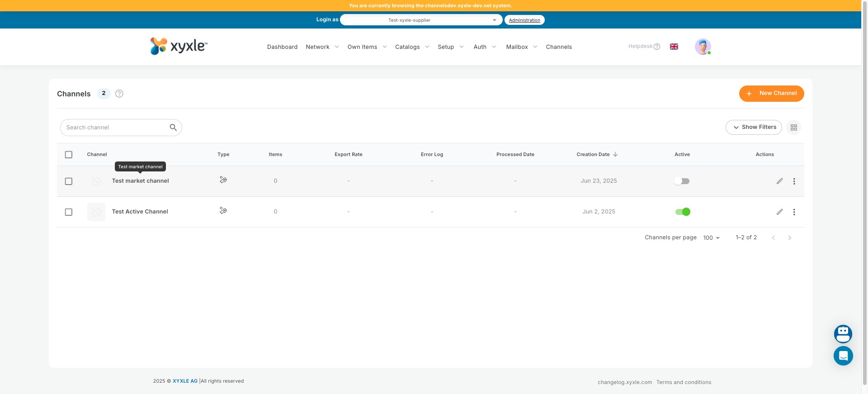Edit Test market channel with pencil icon

[x=779, y=181]
